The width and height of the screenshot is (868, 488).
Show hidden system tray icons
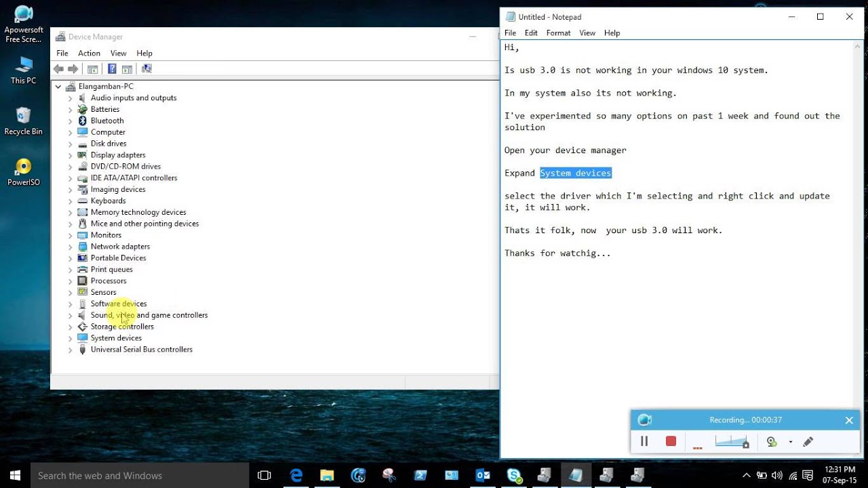(x=747, y=476)
